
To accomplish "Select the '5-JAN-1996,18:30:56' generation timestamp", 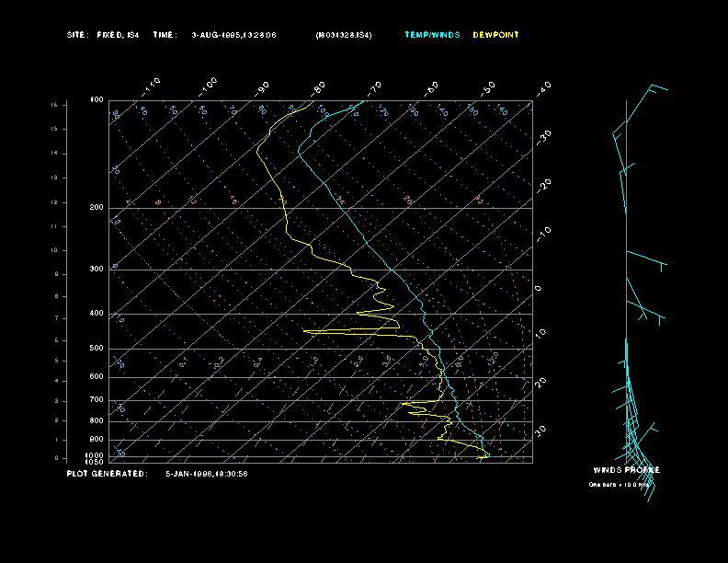I will (207, 474).
